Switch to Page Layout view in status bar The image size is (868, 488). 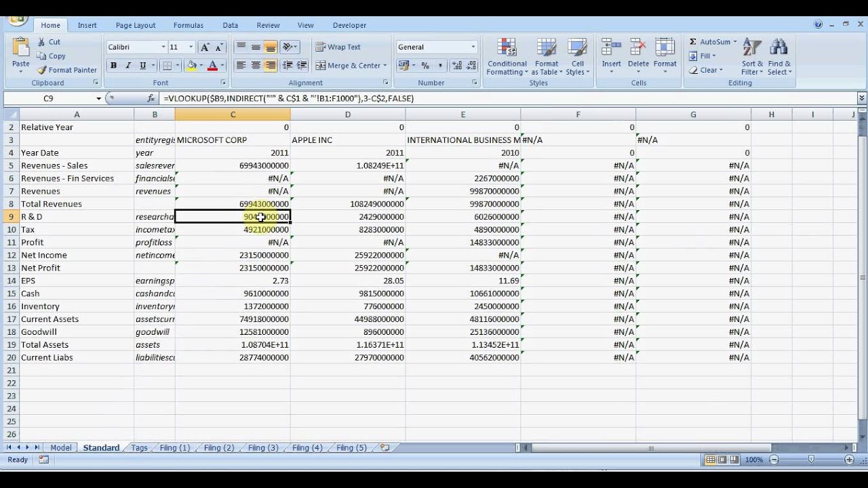pos(722,460)
